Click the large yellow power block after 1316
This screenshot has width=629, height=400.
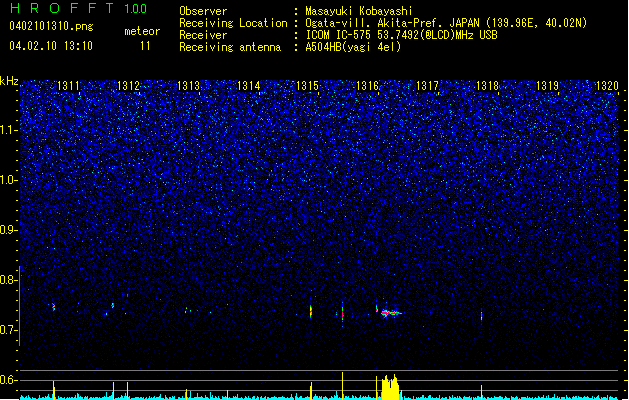390,388
